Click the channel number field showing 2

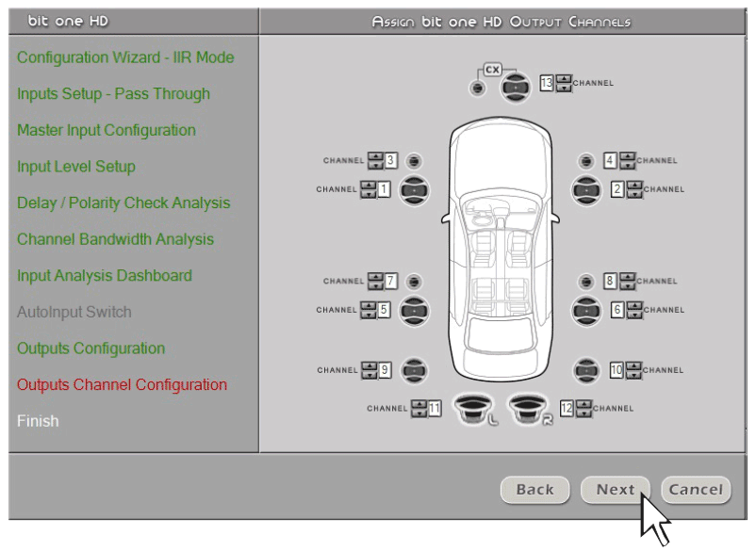[x=617, y=189]
